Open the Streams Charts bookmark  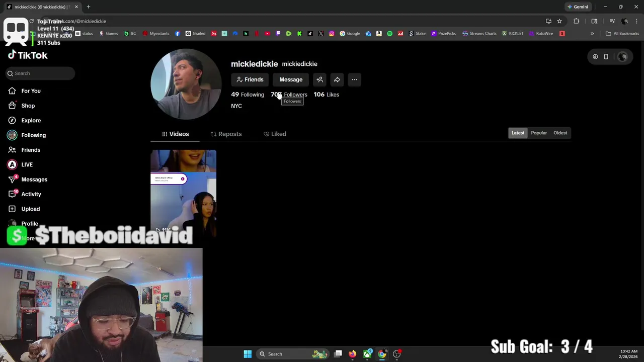pos(479,34)
